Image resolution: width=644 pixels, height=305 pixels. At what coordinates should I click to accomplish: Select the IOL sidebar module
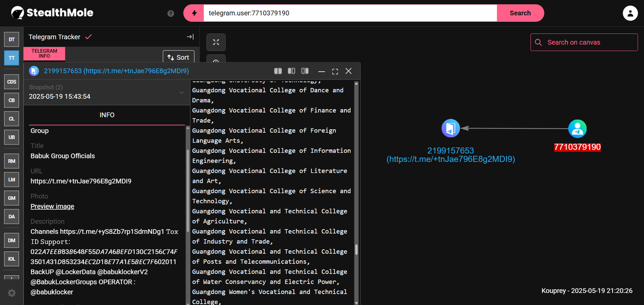12,259
